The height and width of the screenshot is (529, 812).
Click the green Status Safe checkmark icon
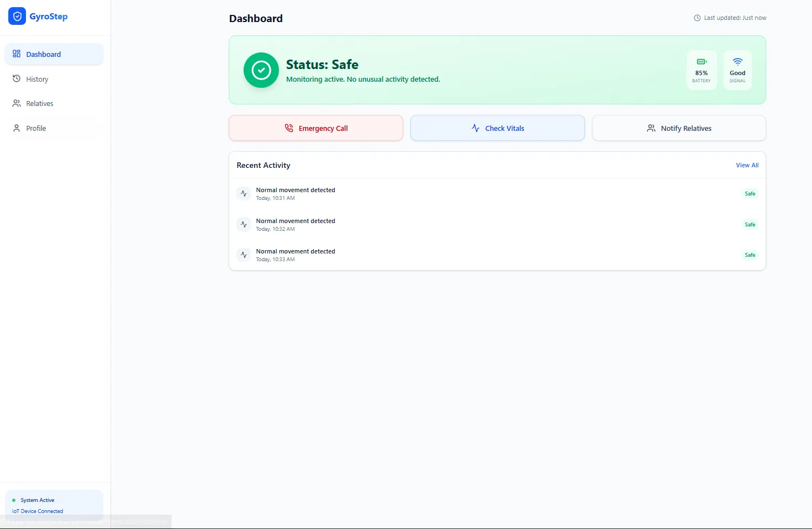pos(261,70)
